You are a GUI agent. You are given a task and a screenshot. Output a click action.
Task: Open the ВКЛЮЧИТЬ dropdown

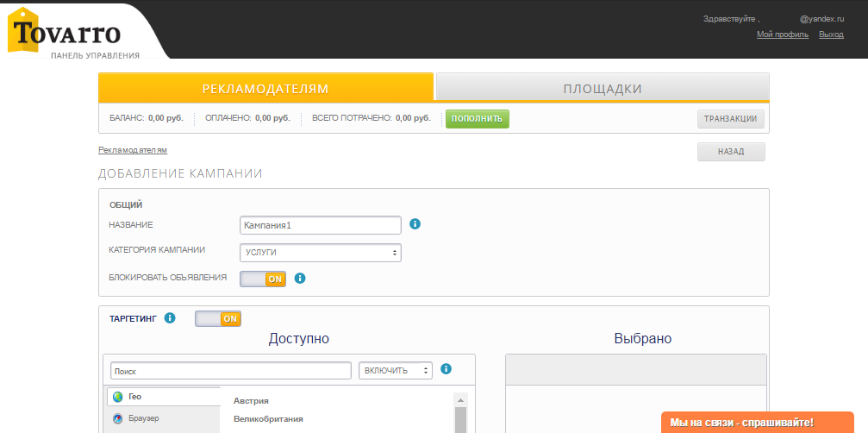[396, 370]
